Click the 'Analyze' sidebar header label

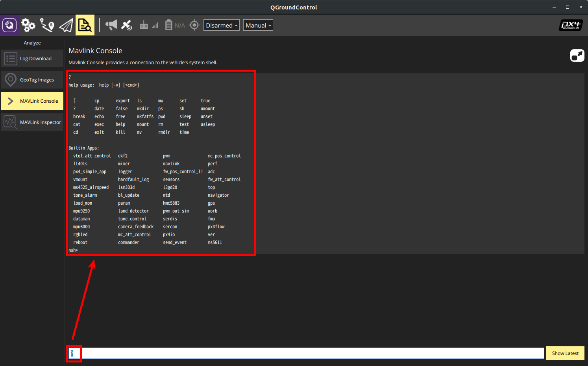32,43
